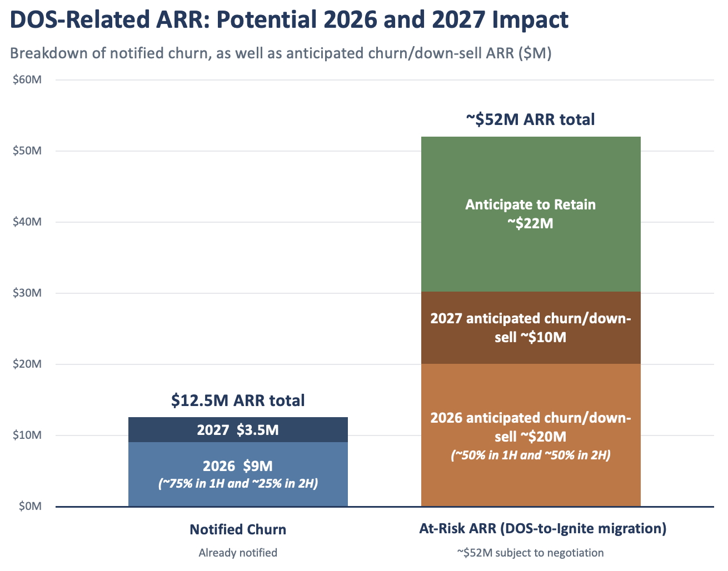Click the $60M y-axis tick label

click(x=27, y=80)
